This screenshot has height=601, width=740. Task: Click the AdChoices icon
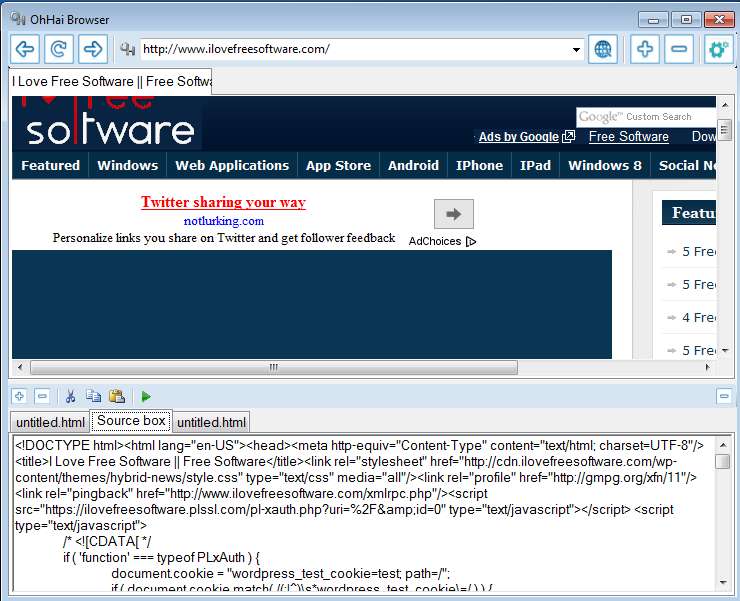pos(471,241)
